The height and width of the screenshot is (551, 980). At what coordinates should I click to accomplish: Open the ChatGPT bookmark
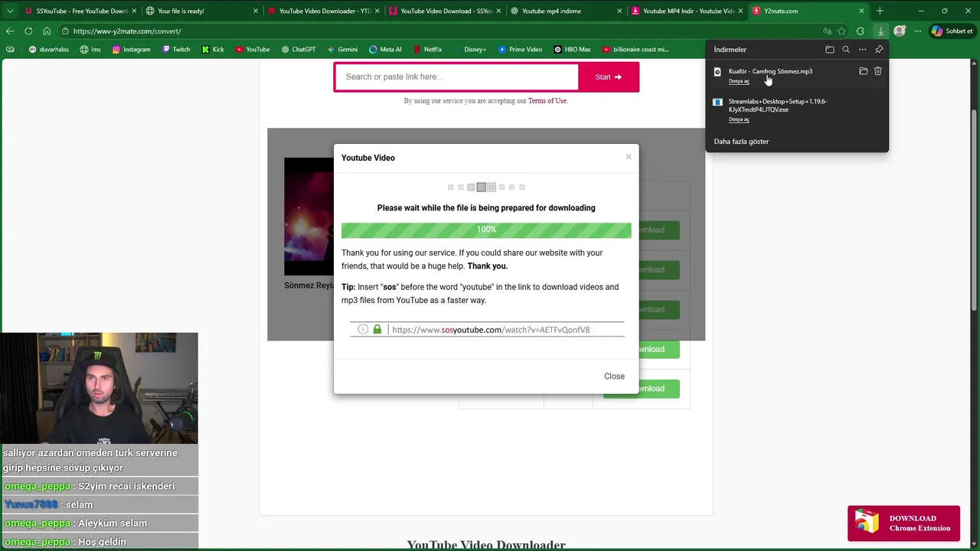(x=298, y=50)
